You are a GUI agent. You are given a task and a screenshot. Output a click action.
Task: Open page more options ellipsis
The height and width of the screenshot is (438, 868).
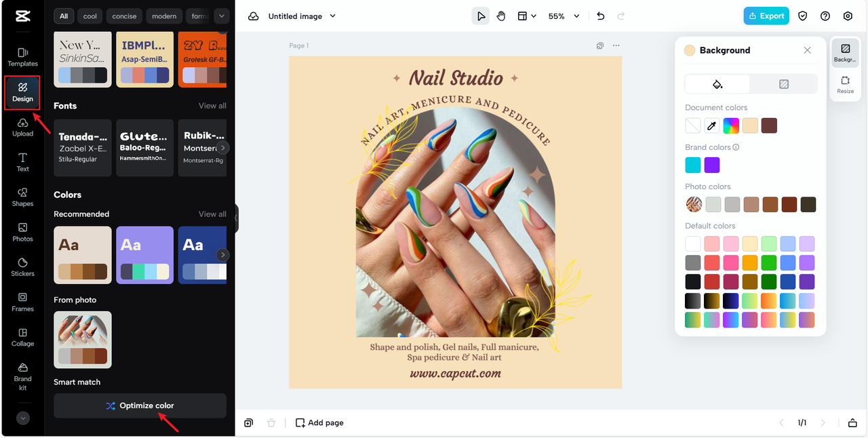click(616, 45)
